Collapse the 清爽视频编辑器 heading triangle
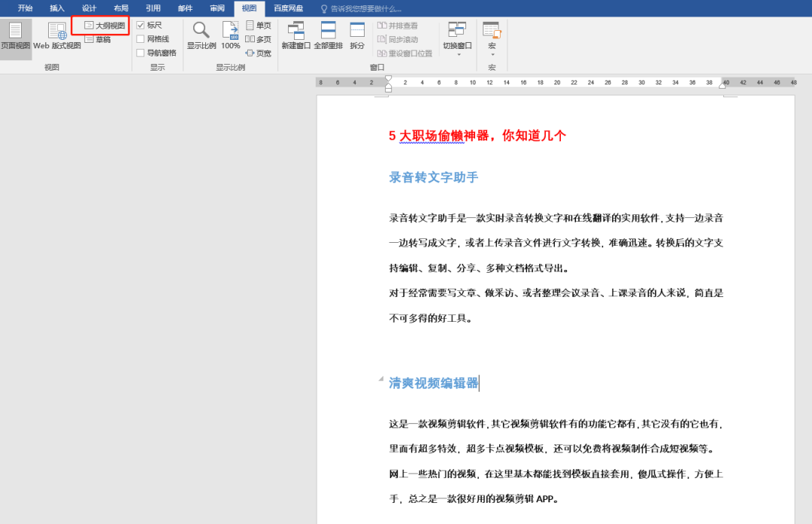The width and height of the screenshot is (812, 524). [x=381, y=379]
